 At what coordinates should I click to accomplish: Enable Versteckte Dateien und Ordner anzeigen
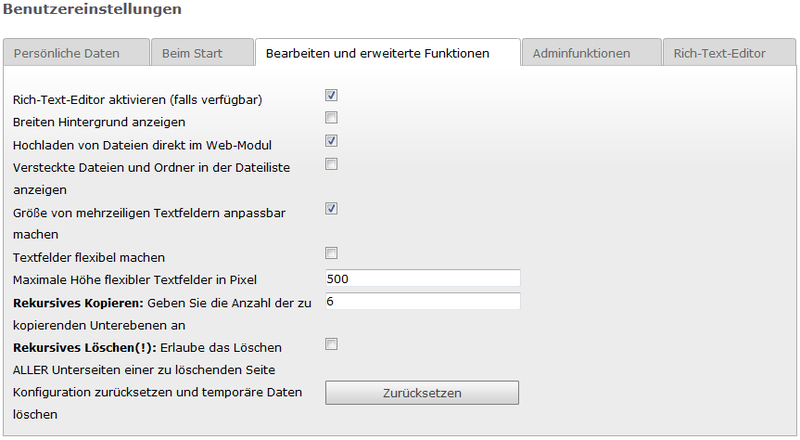[x=331, y=164]
